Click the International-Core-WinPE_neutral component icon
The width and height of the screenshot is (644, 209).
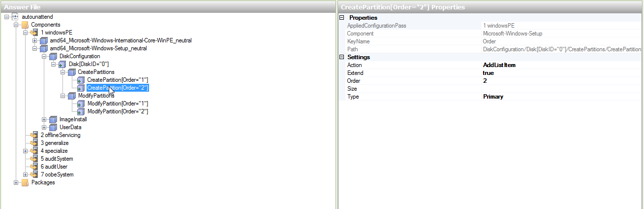43,40
